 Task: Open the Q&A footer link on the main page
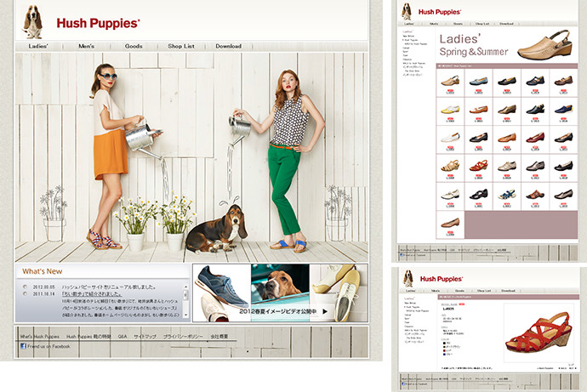click(123, 336)
